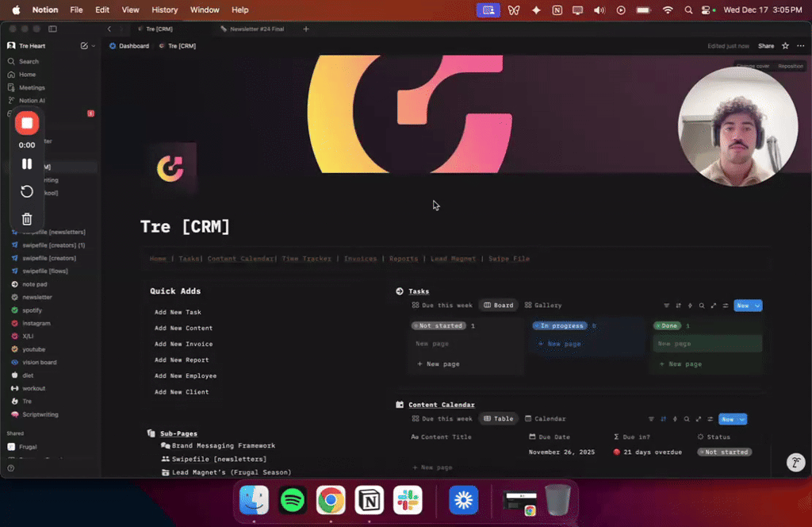Open the History menu in the menu bar
Viewport: 812px width, 527px height.
[164, 10]
